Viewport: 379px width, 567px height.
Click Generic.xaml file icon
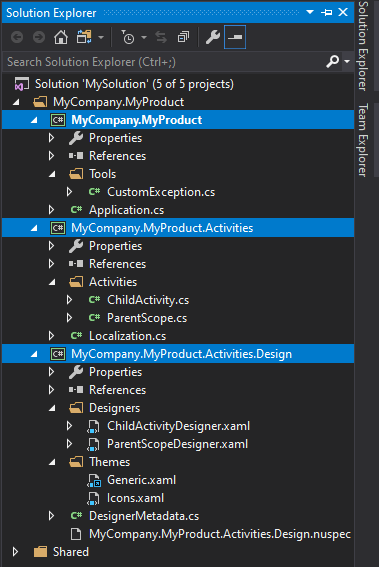(x=94, y=480)
